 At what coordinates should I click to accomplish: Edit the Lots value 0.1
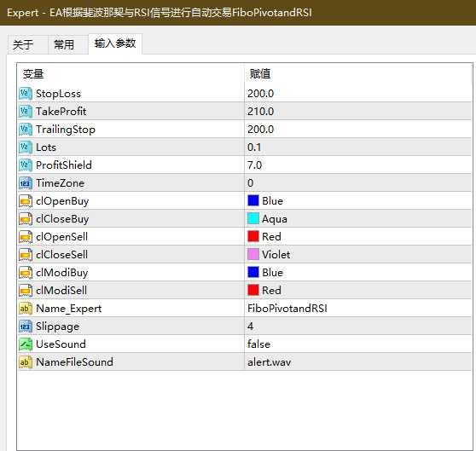tap(357, 147)
